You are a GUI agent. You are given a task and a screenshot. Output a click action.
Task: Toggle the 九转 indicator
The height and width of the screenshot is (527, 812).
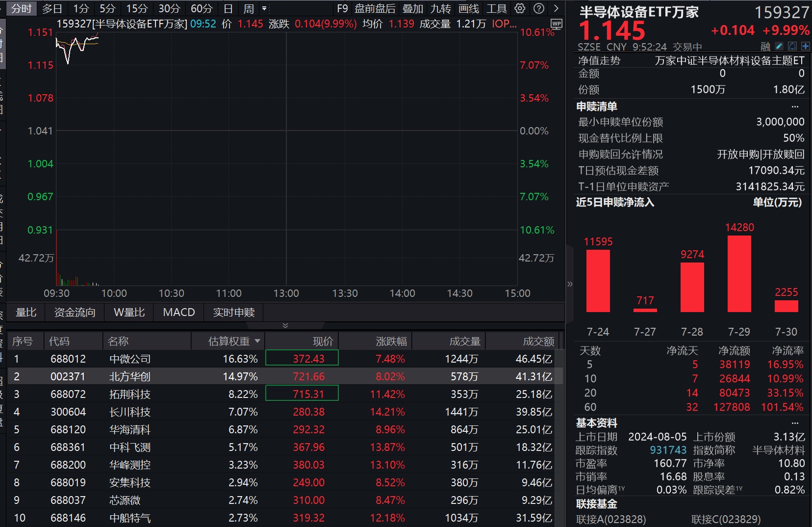click(440, 8)
